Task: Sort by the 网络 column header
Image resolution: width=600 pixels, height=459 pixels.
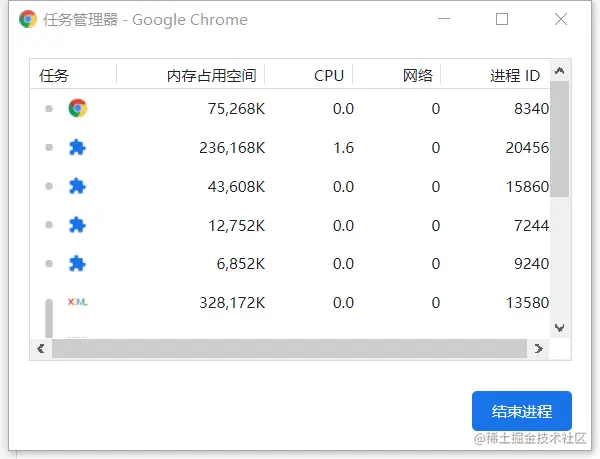Action: pyautogui.click(x=417, y=75)
